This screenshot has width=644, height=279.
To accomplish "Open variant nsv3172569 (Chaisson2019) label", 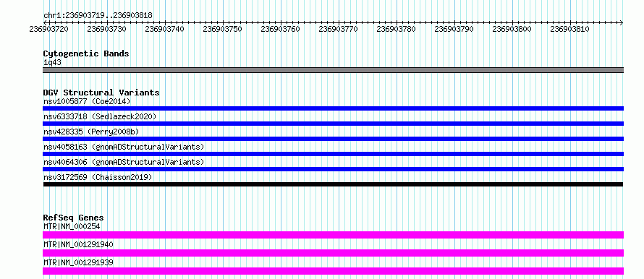I will pyautogui.click(x=98, y=177).
